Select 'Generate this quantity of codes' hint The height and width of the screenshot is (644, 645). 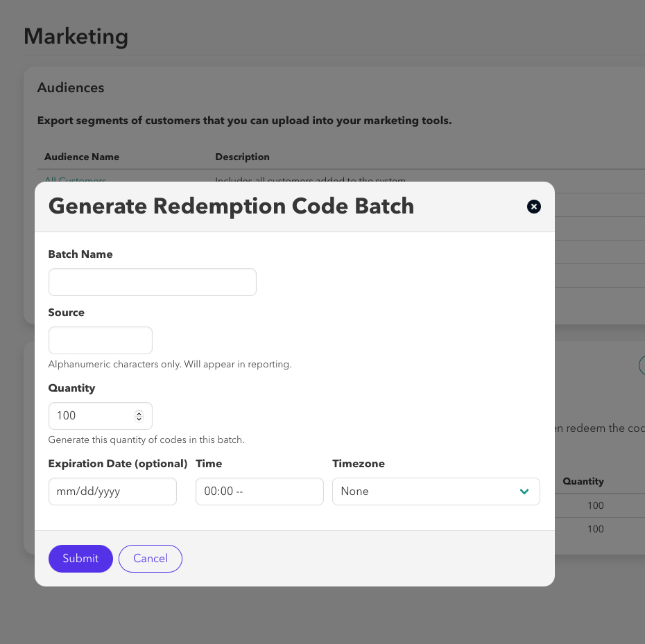tap(146, 440)
